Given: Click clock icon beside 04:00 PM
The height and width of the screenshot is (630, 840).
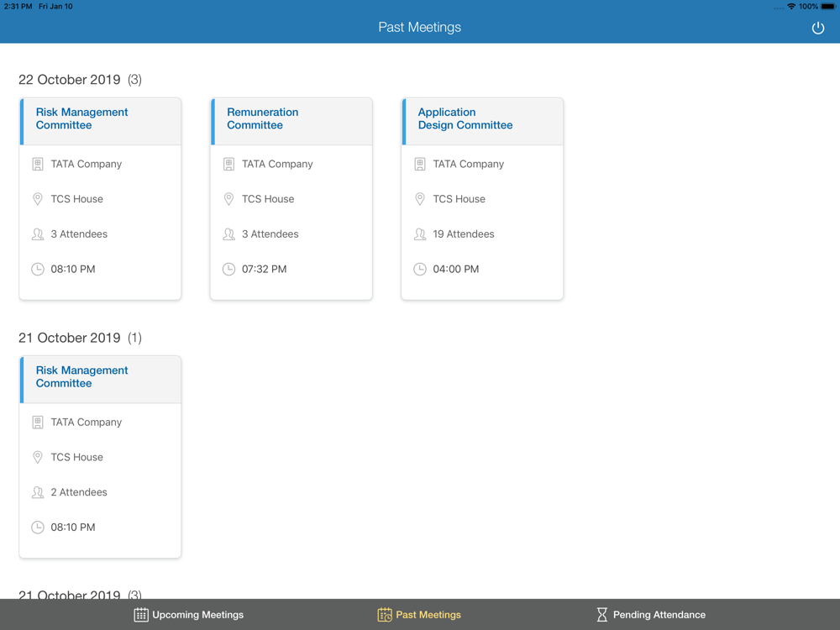Looking at the screenshot, I should click(x=420, y=269).
